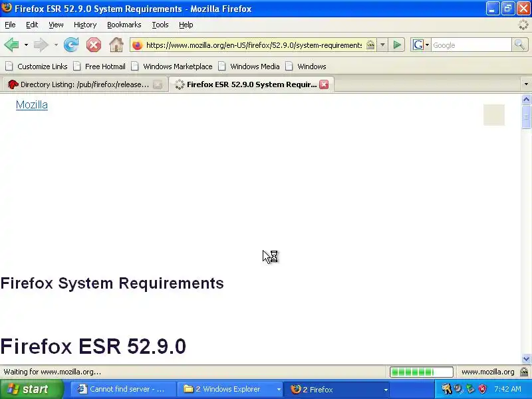Open the History menu
Viewport: 532px width, 399px height.
85,25
